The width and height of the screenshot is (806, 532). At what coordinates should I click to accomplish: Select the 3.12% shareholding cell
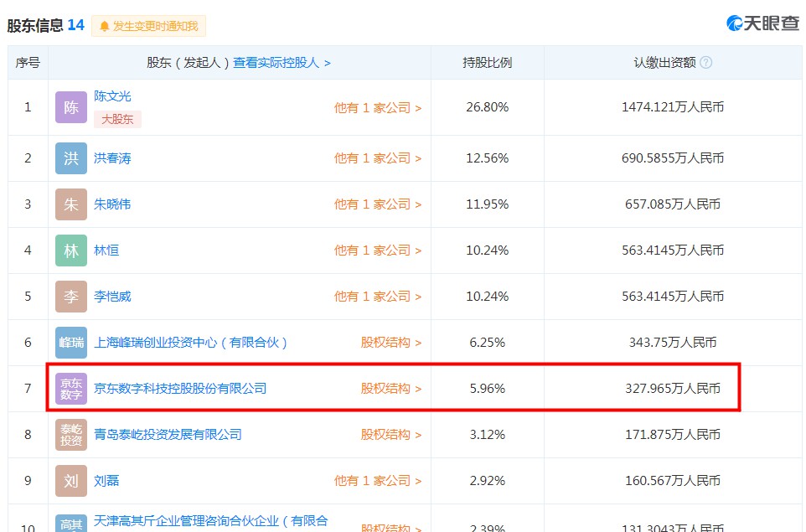488,435
